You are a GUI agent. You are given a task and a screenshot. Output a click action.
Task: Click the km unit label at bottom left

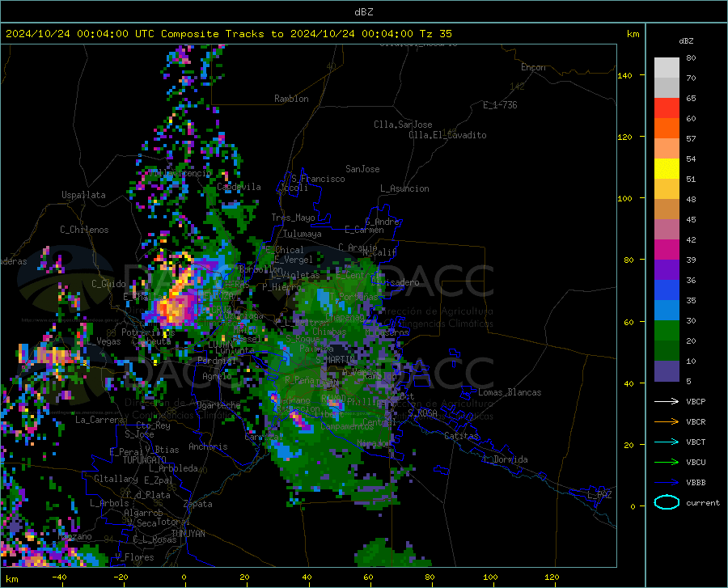(x=12, y=579)
